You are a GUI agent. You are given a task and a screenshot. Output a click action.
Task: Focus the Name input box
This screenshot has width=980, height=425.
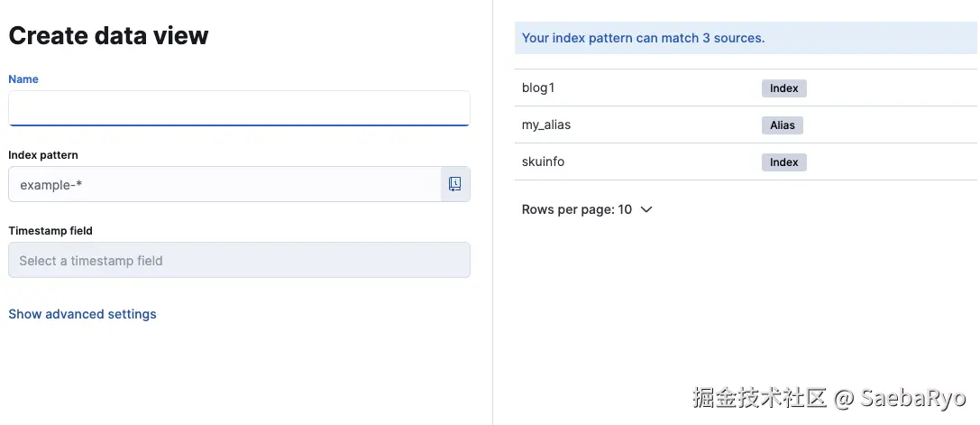click(x=239, y=108)
